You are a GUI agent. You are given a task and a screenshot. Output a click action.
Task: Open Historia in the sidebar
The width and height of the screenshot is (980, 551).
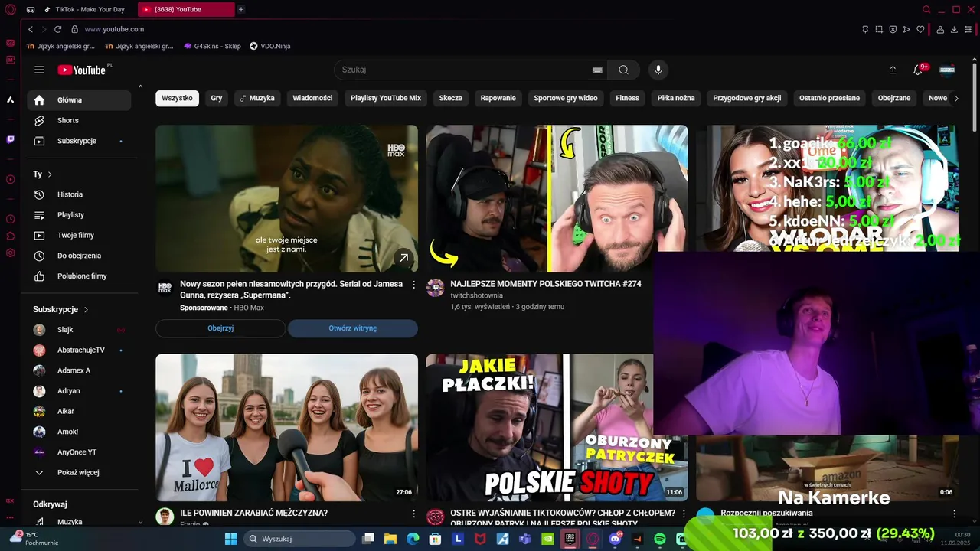[79, 194]
